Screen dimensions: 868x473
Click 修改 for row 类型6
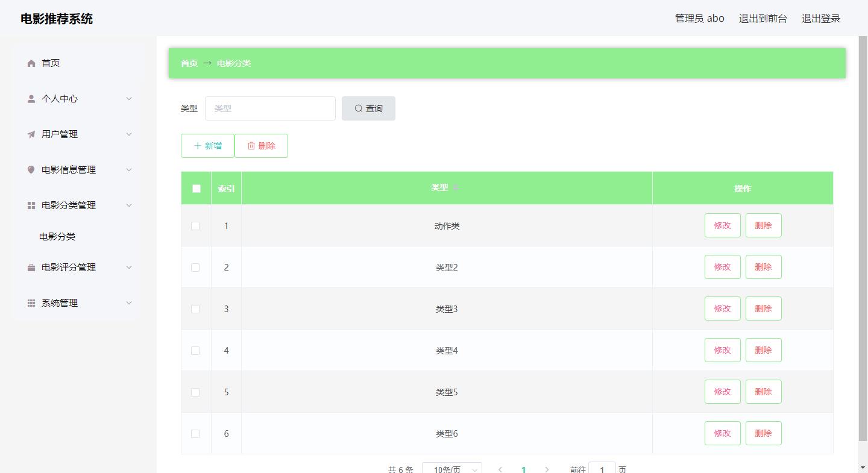click(722, 433)
